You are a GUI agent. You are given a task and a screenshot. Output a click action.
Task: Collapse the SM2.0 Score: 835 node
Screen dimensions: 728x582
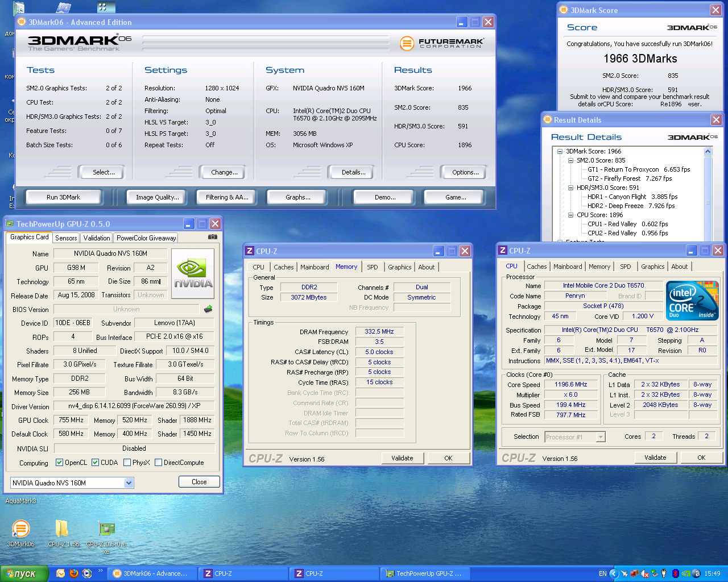click(570, 160)
